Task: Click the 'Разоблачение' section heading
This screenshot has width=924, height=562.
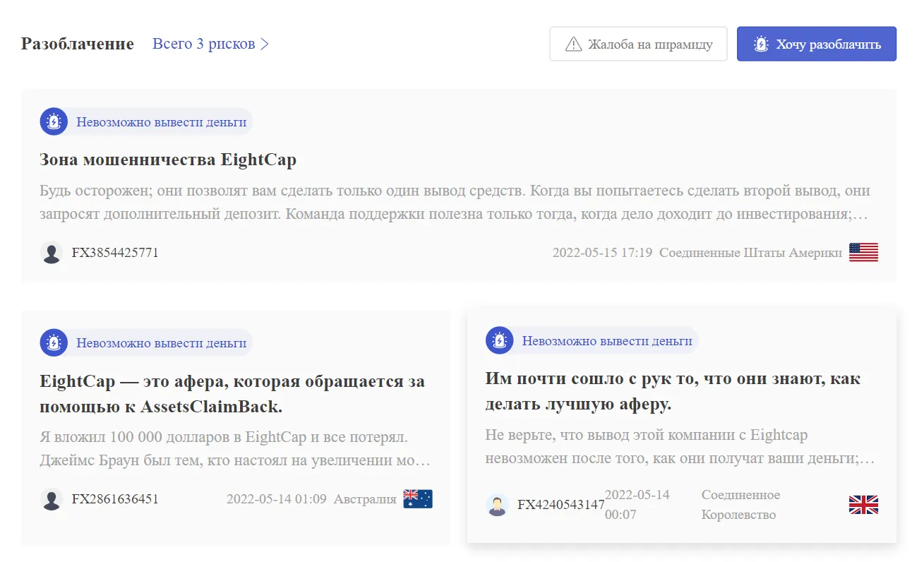Action: tap(78, 44)
